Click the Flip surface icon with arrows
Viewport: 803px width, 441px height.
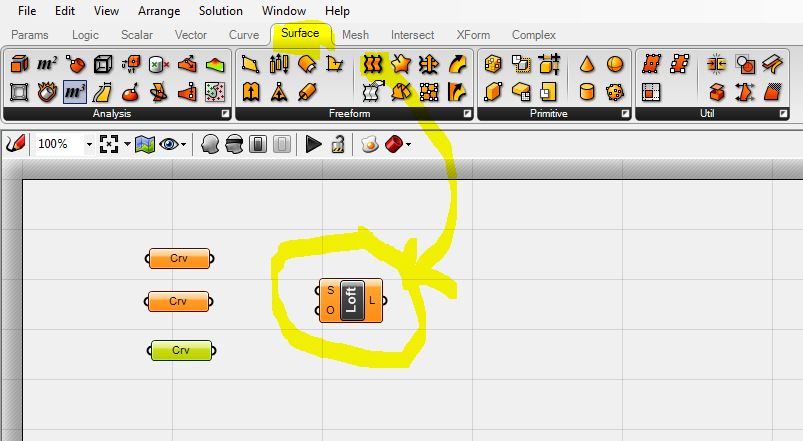(745, 92)
